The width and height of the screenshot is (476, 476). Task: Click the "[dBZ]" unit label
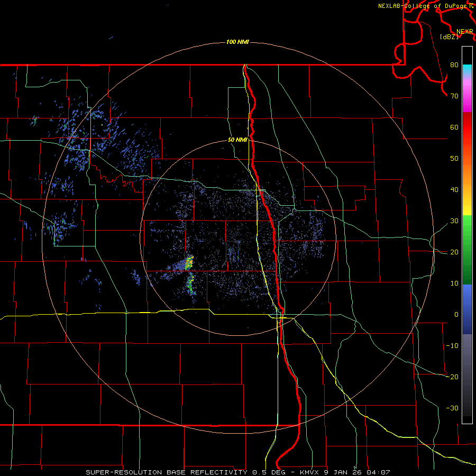(448, 37)
